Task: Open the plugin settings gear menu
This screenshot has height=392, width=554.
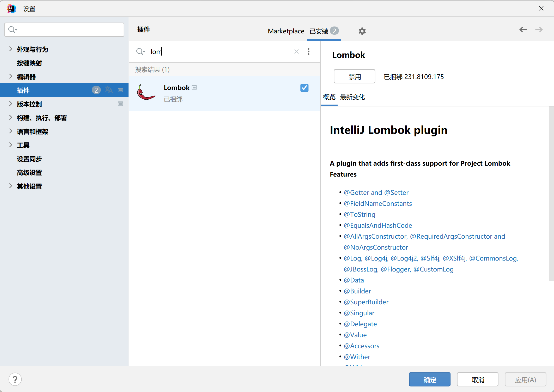Action: (x=362, y=31)
